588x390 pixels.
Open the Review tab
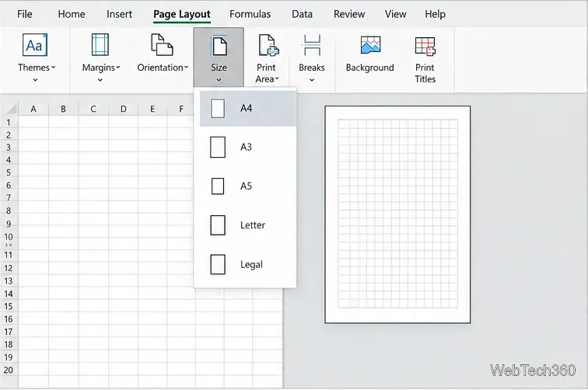(349, 14)
